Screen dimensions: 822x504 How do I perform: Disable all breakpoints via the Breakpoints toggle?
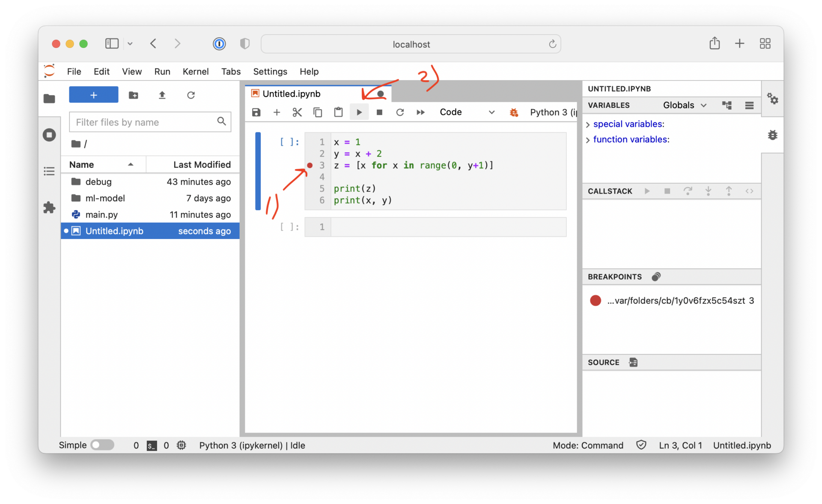tap(656, 277)
